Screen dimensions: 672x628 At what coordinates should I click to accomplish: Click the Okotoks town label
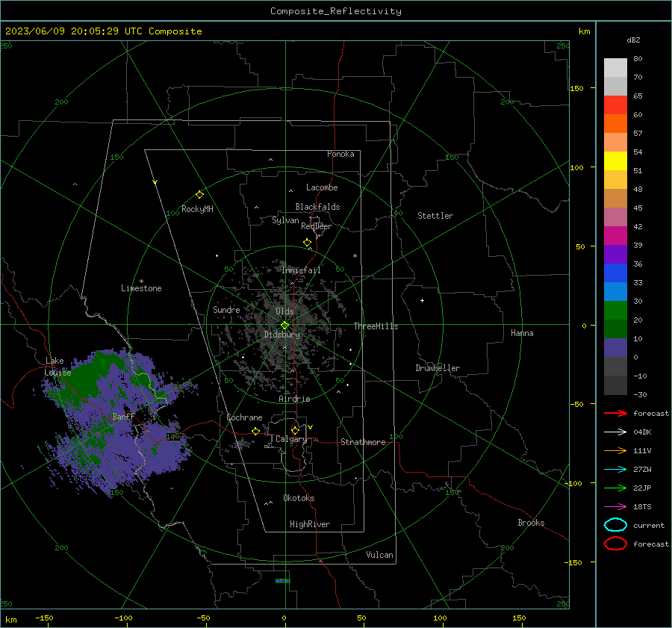pyautogui.click(x=299, y=498)
